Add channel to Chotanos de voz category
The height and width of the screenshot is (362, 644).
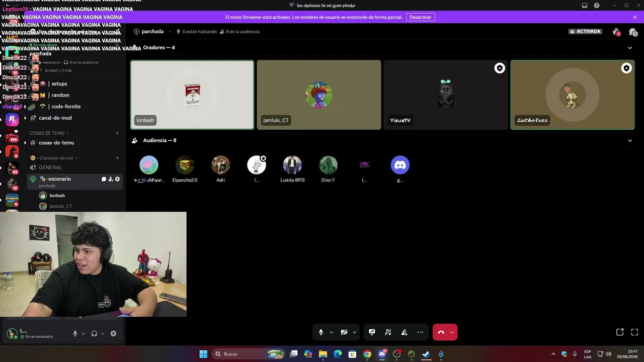(117, 158)
